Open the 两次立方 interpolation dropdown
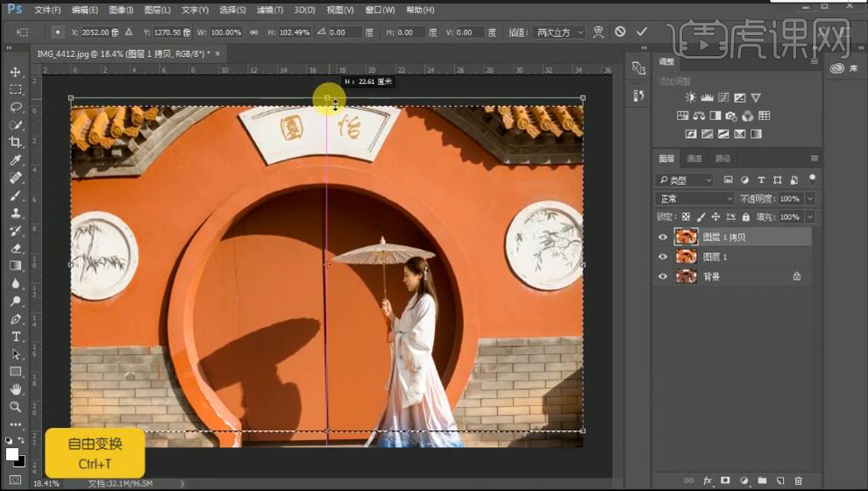This screenshot has width=868, height=491. (x=559, y=32)
